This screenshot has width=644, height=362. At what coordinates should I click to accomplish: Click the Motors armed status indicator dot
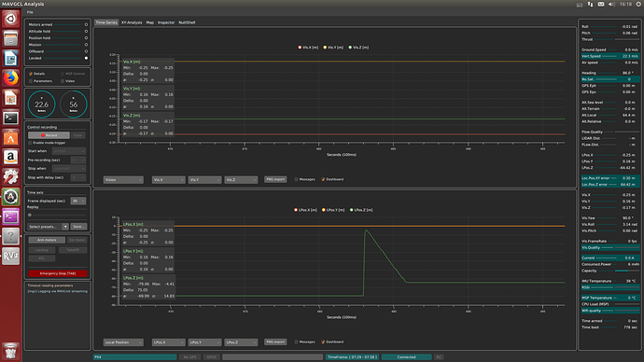[x=86, y=24]
